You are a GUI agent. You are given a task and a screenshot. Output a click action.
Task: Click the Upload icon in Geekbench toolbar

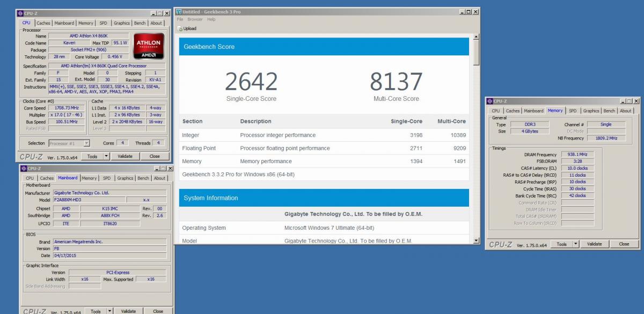[x=179, y=28]
